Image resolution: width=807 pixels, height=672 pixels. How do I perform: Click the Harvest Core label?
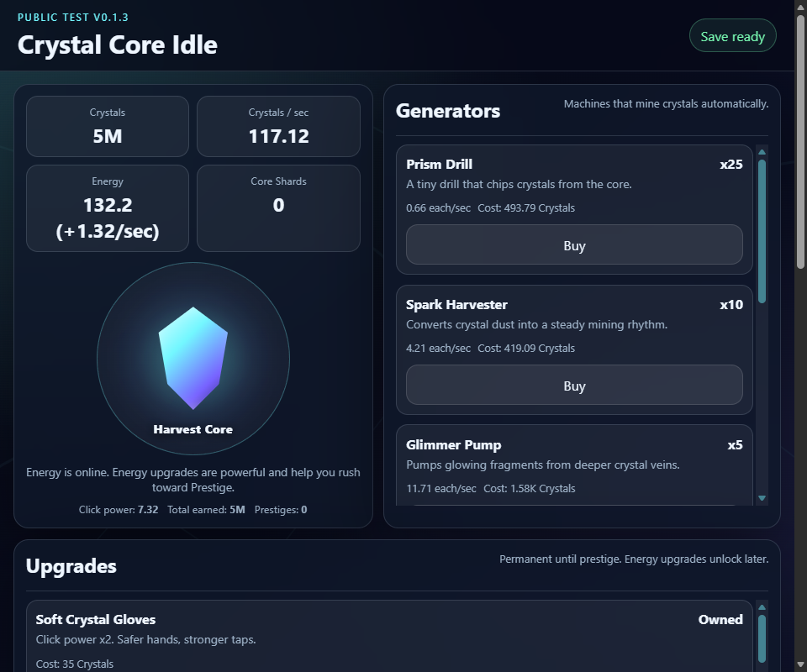tap(193, 429)
